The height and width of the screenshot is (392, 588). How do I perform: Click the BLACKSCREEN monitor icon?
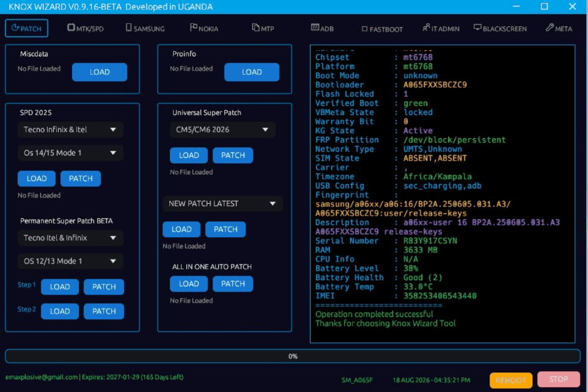point(477,28)
